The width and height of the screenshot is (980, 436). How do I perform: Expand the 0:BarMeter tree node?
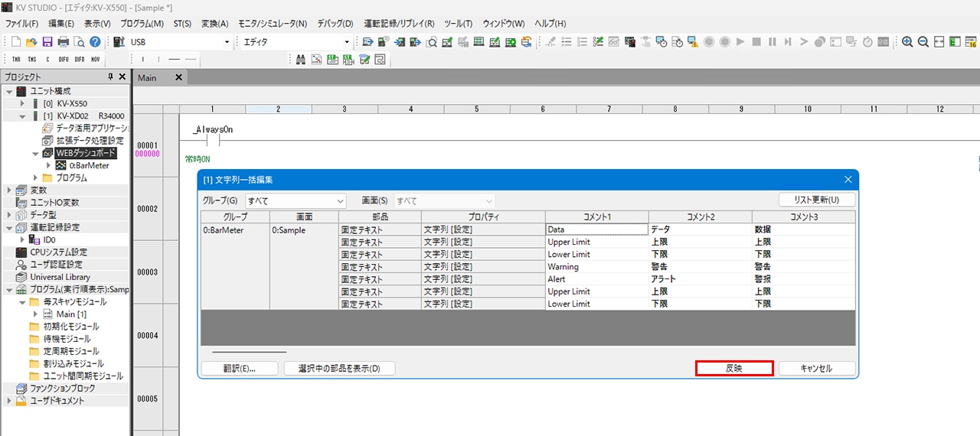[x=48, y=165]
